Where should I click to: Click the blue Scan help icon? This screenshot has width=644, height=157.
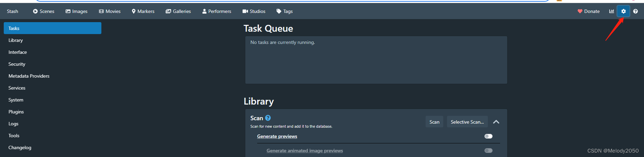[x=268, y=118]
